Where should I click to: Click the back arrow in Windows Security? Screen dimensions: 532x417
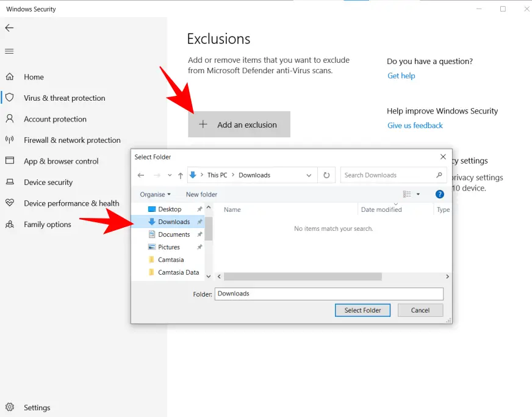click(x=9, y=28)
